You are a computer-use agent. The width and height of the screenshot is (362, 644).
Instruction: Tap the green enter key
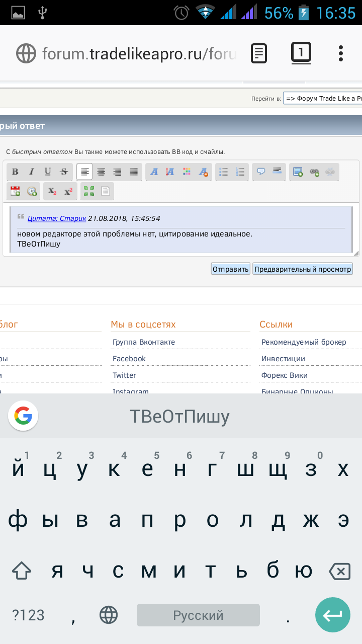(x=333, y=615)
